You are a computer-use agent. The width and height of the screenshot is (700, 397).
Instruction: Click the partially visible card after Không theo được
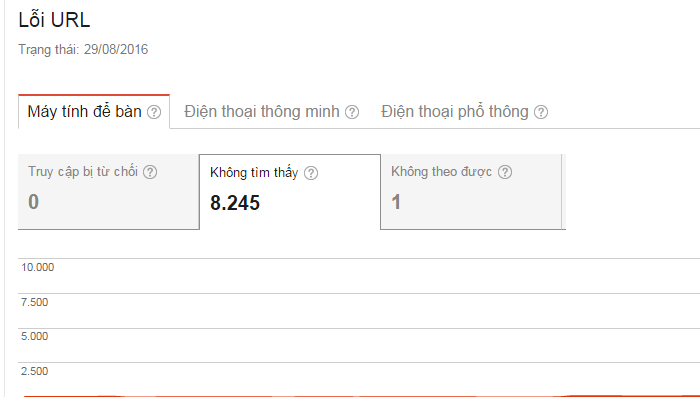pyautogui.click(x=564, y=192)
